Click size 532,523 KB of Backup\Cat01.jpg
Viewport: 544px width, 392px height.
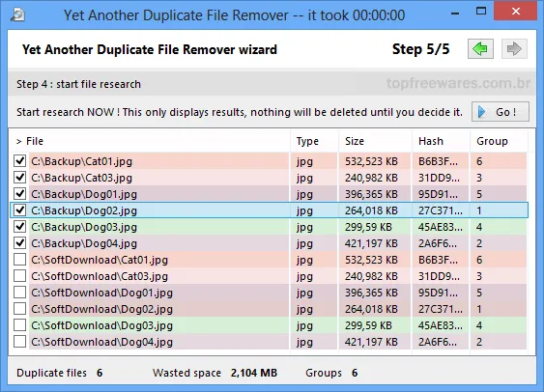click(371, 161)
